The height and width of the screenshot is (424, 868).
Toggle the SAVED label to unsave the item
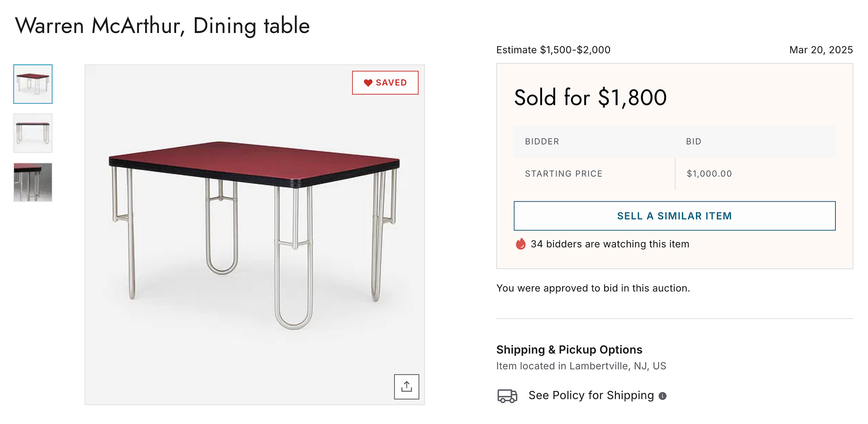click(x=391, y=83)
